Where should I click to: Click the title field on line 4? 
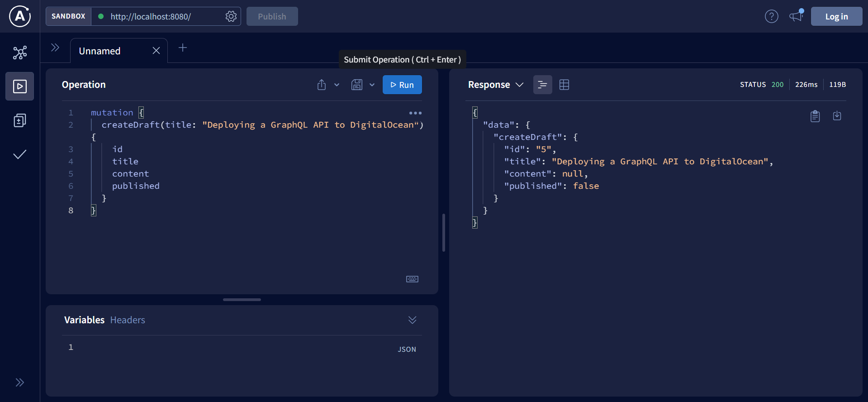coord(125,162)
